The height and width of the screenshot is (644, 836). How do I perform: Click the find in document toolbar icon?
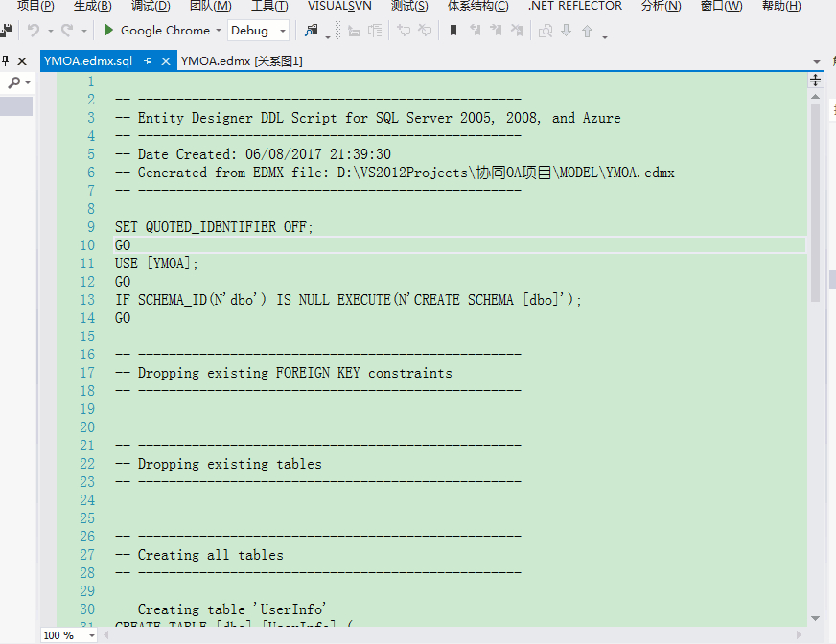(x=546, y=31)
